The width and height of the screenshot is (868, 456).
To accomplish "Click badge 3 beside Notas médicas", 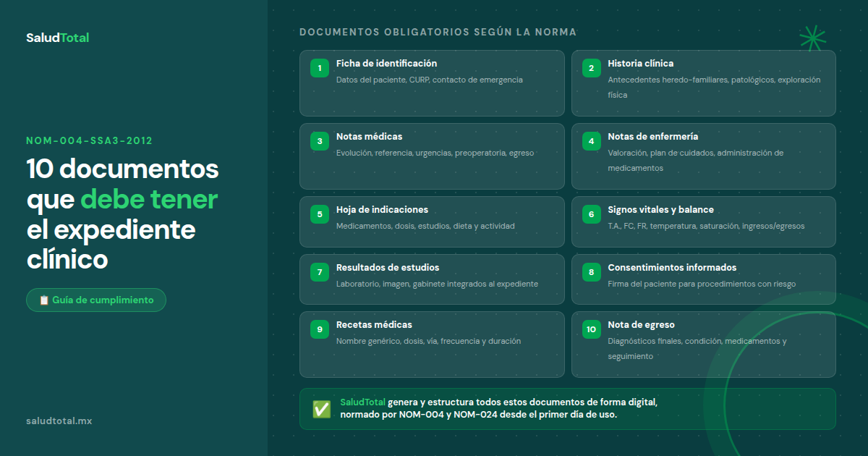I will [319, 140].
